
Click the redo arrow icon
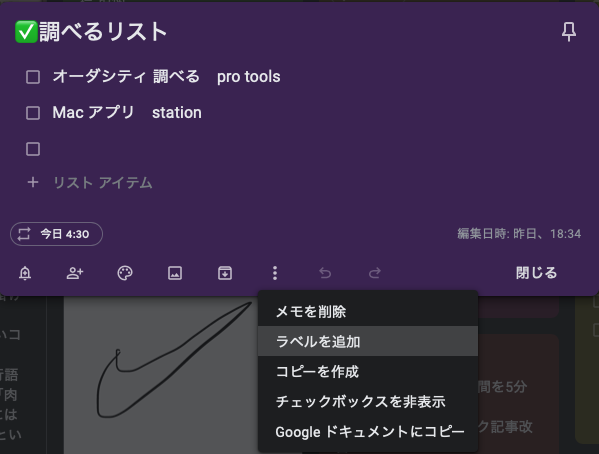tap(375, 273)
